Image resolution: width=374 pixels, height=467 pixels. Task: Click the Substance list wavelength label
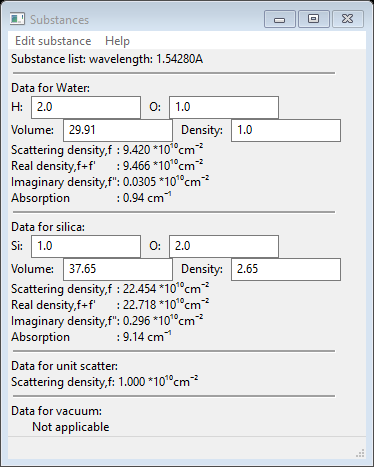(107, 59)
